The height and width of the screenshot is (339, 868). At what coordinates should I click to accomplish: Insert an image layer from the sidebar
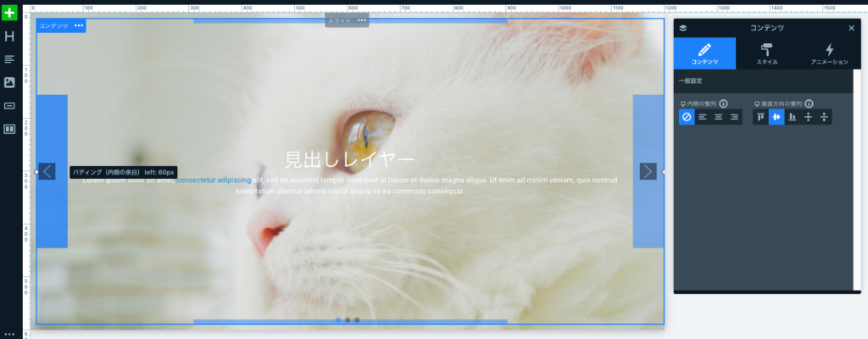tap(10, 82)
